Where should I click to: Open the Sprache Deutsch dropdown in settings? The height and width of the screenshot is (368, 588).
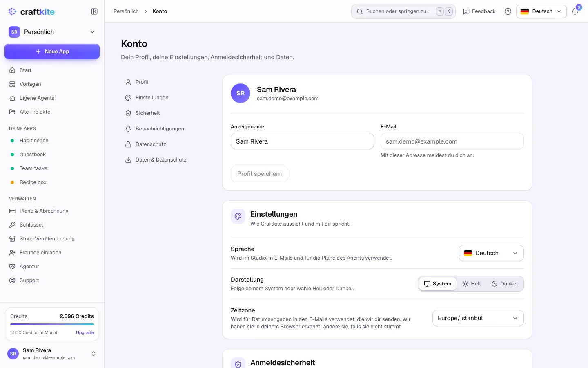[491, 253]
